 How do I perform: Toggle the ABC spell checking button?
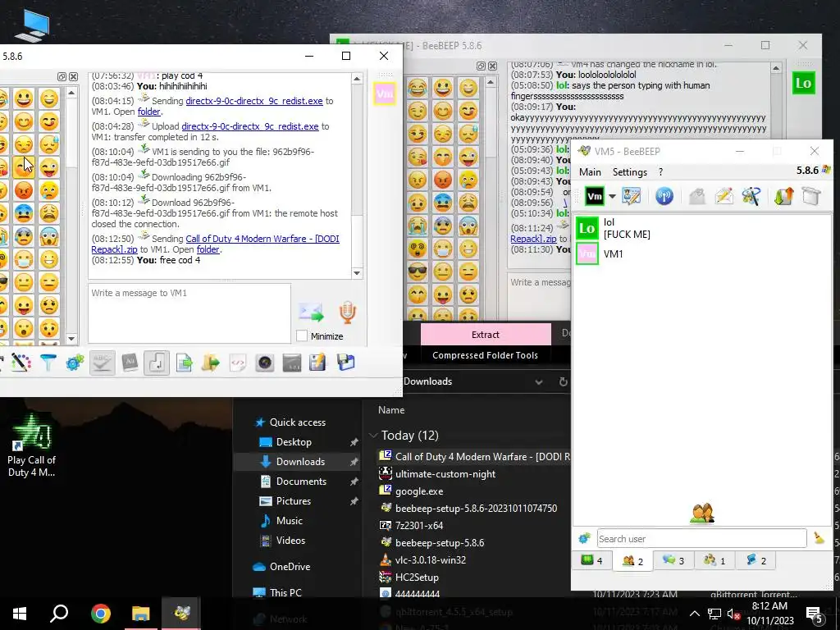point(102,363)
